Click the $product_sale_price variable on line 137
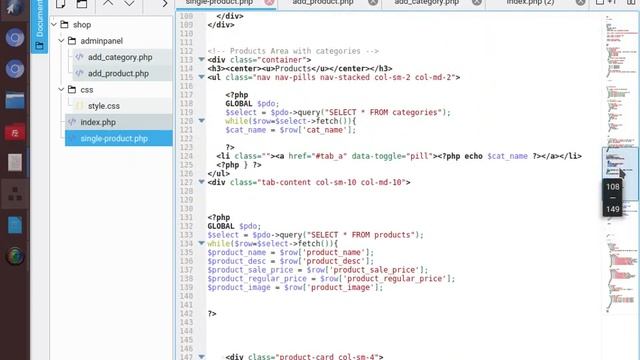The image size is (640, 360). coord(250,270)
